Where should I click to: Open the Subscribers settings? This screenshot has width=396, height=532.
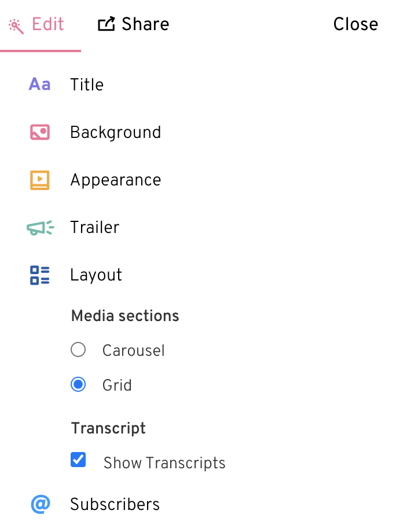pos(115,504)
